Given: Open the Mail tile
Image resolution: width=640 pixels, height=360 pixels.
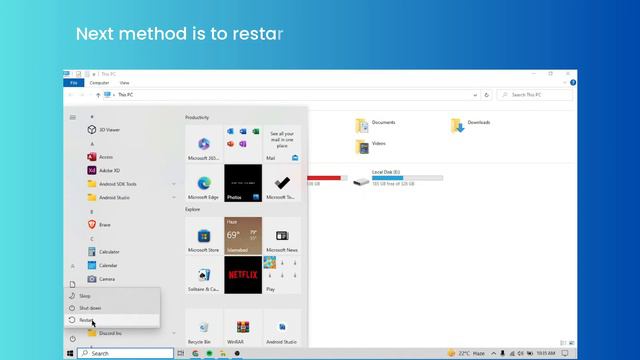Looking at the screenshot, I should [x=282, y=144].
